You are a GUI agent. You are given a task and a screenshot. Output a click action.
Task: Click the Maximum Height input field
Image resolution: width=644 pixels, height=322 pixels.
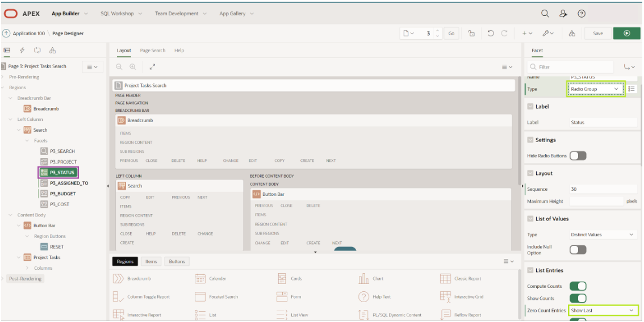pos(596,201)
